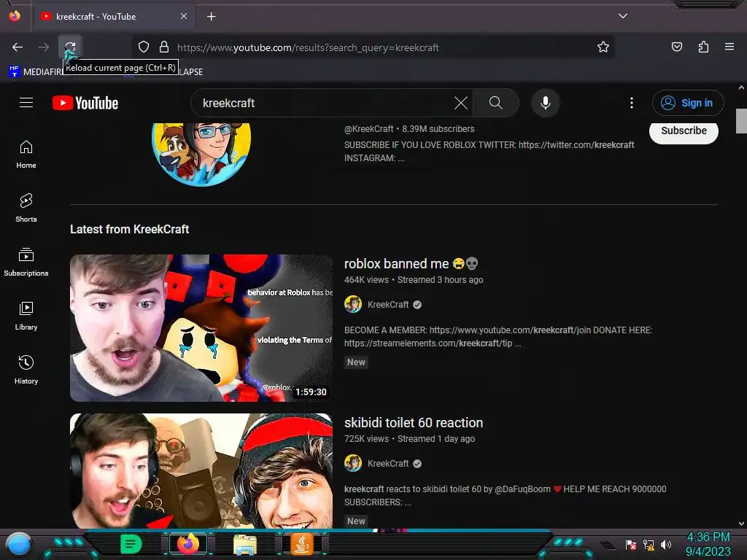This screenshot has width=747, height=560.
Task: Play the skibidi toilet 60 reaction thumbnail
Action: tap(201, 470)
